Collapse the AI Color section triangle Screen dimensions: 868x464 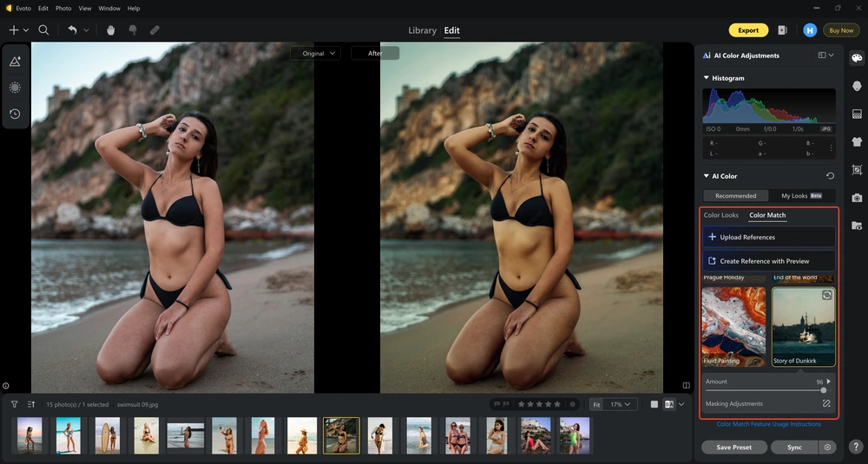[706, 176]
